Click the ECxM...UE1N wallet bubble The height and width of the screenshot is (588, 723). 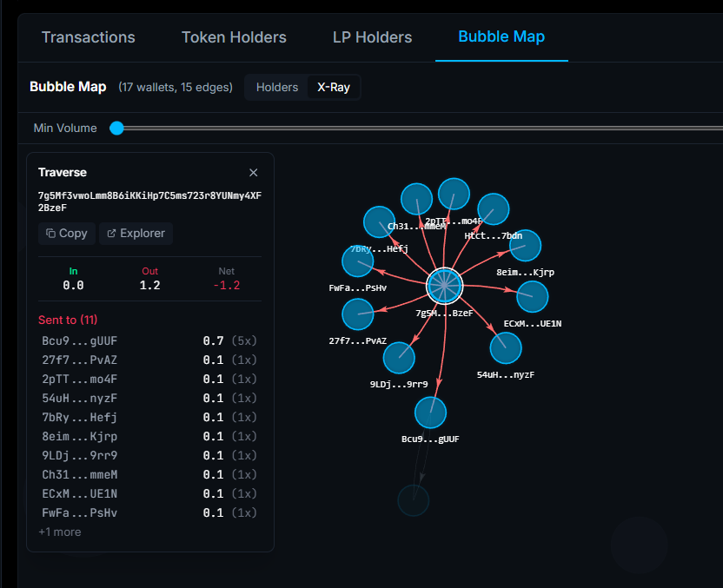(532, 296)
